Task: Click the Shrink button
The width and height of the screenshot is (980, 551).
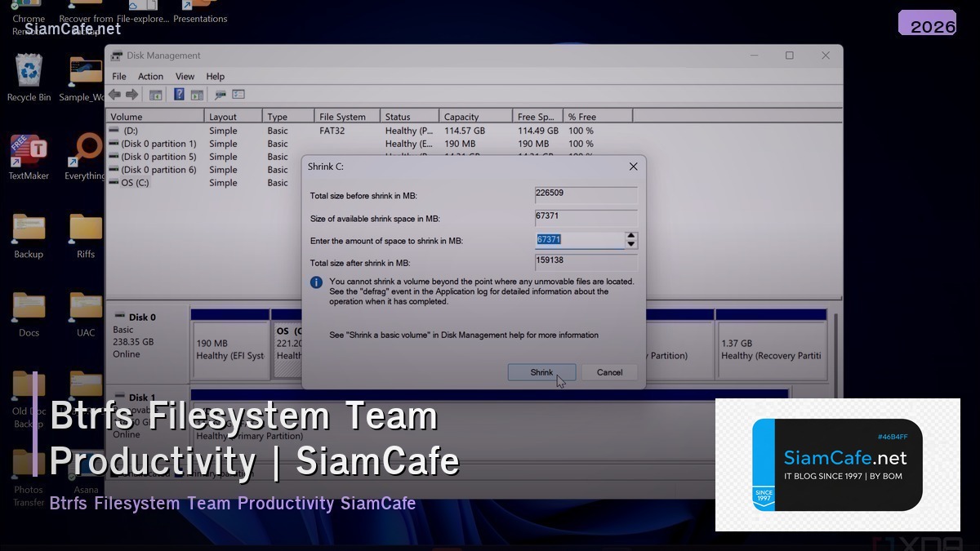Action: 541,371
